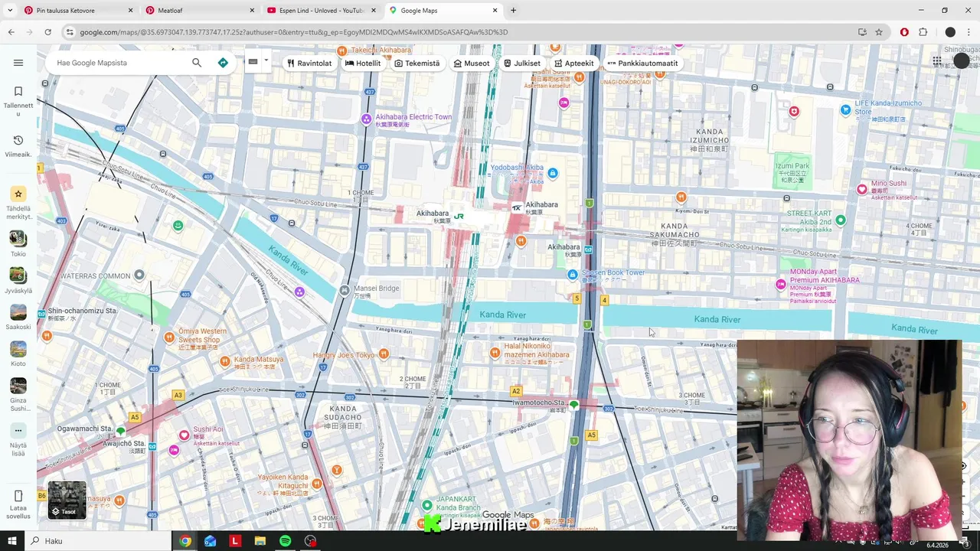Open Tallennettu saved places in sidebar
Viewport: 980px width, 551px height.
click(18, 99)
